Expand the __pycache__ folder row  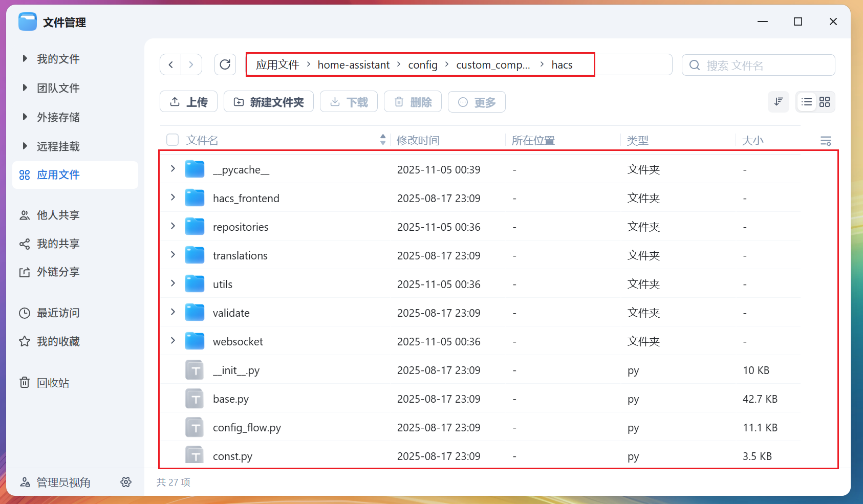pyautogui.click(x=173, y=169)
